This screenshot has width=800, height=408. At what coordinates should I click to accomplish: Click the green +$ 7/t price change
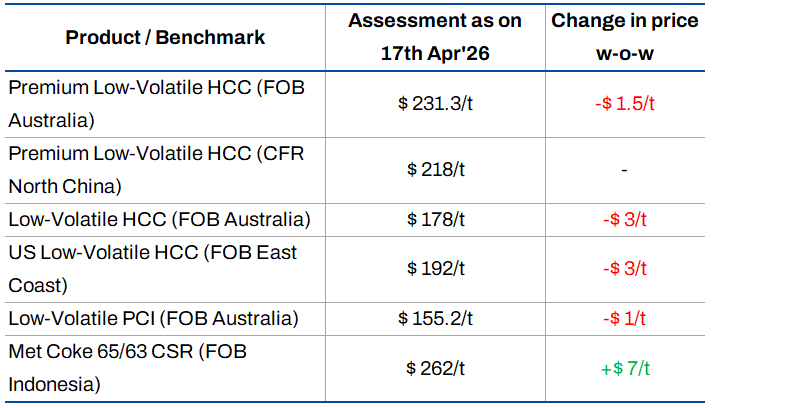624,368
